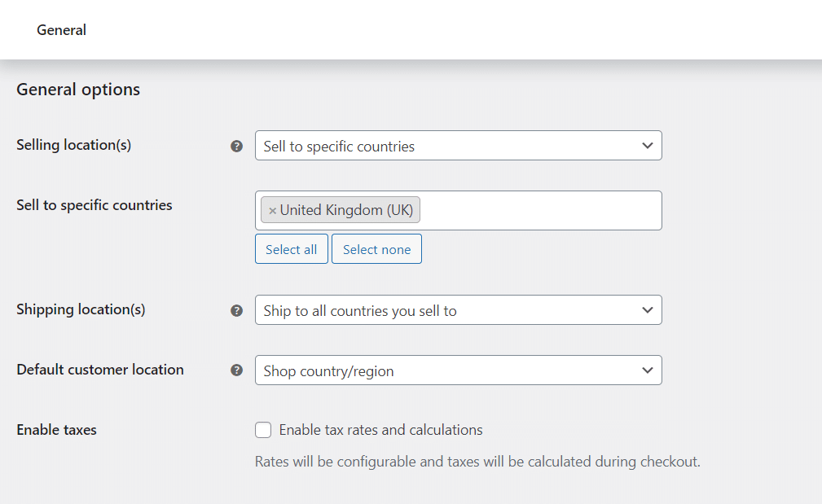Open the Shipping location(s) dropdown
This screenshot has width=822, height=504.
coord(456,310)
